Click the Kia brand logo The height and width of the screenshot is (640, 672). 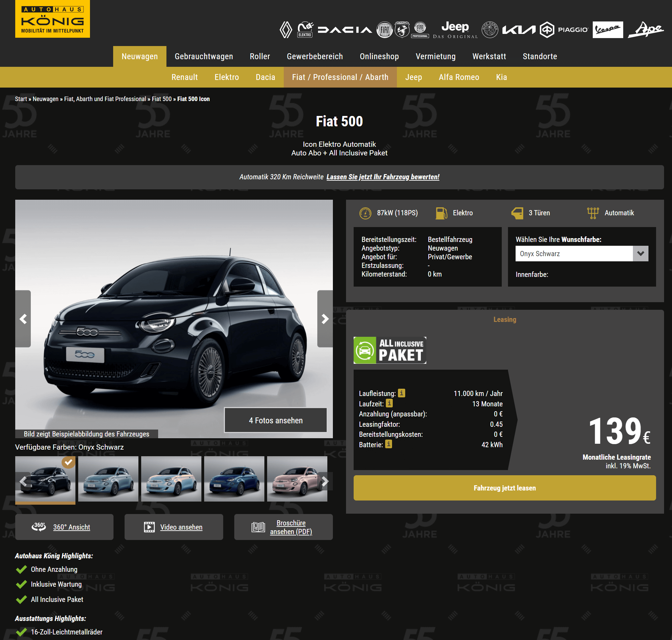click(519, 30)
